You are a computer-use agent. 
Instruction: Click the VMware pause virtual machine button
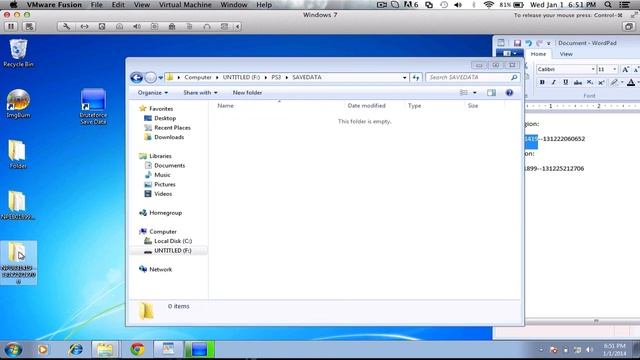[x=11, y=27]
